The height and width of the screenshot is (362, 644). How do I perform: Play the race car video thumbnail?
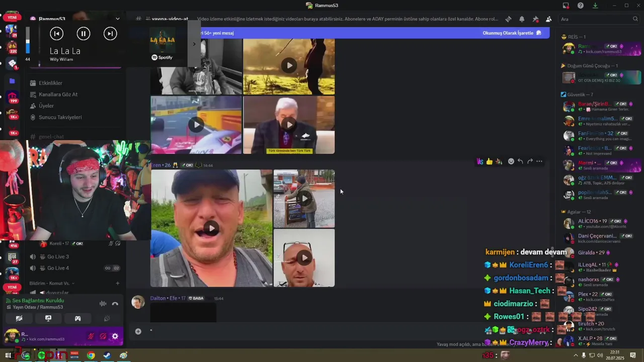click(x=196, y=125)
